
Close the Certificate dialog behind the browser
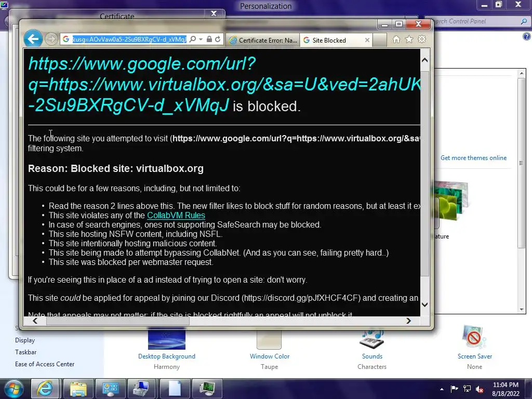[x=214, y=14]
